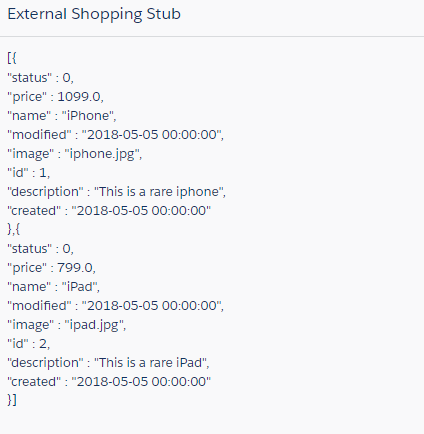Image resolution: width=424 pixels, height=434 pixels.
Task: Select the price 799.0 line
Action: click(51, 268)
